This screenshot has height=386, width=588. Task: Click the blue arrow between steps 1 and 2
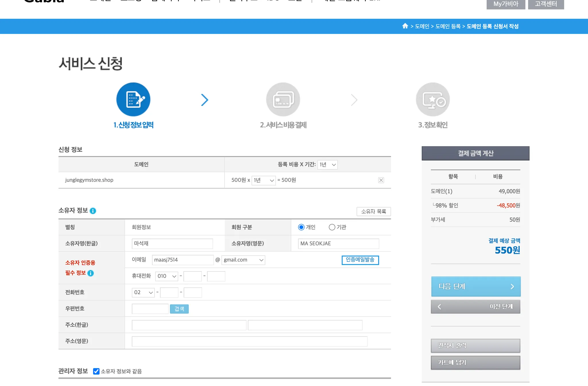click(x=204, y=100)
